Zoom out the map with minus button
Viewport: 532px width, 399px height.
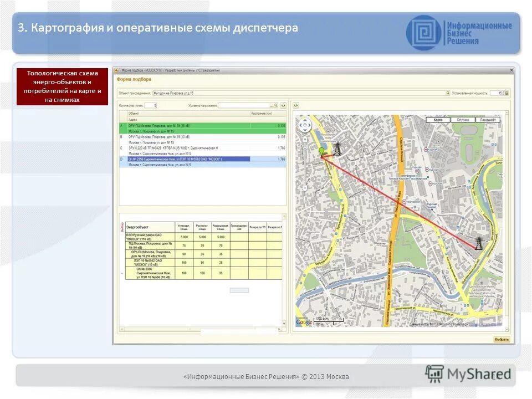(x=305, y=188)
